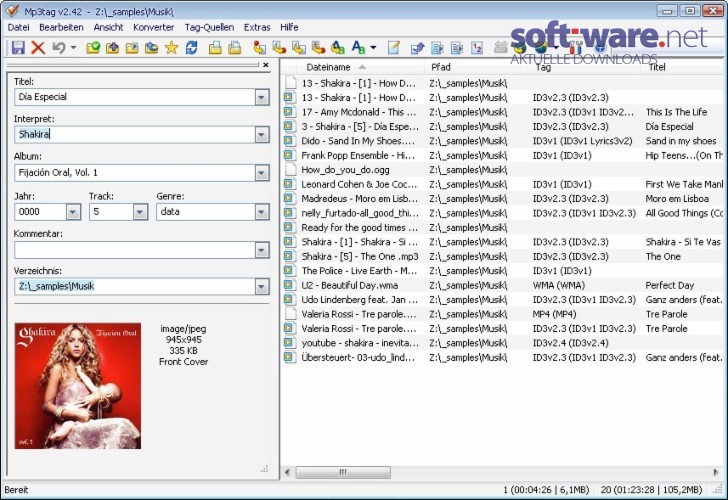Open the Bearbeiten menu
This screenshot has height=500, width=728.
61,27
